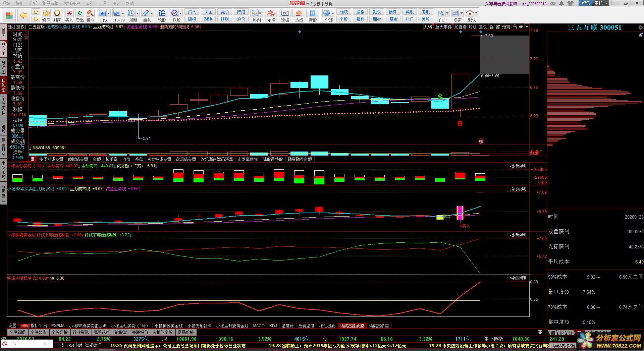Select the 个股公告 news tab
The image size is (644, 351).
pyautogui.click(x=38, y=333)
